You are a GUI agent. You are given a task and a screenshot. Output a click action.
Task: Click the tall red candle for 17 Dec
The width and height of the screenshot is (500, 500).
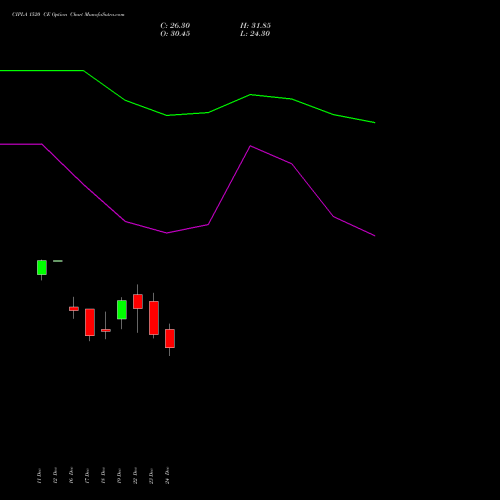pos(90,322)
